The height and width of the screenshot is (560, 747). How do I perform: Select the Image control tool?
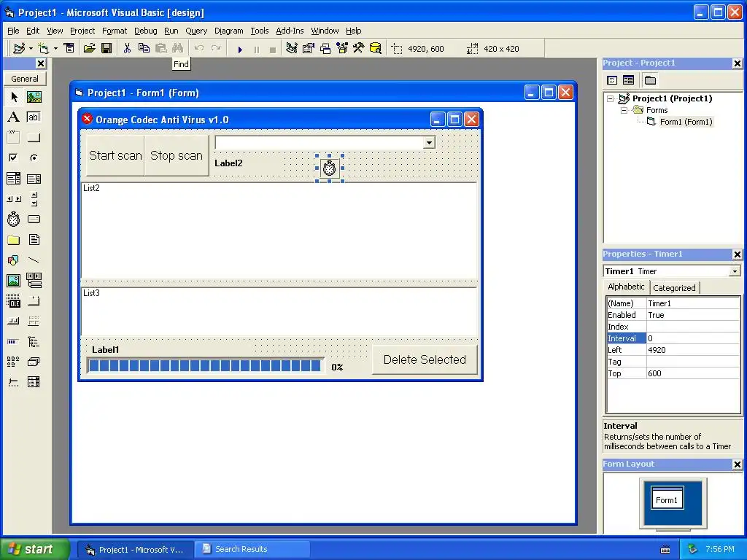[14, 281]
